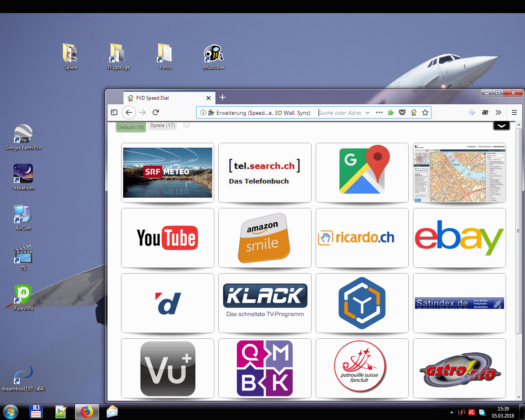Launch PureVPN from the desktop
Image resolution: width=525 pixels, height=420 pixels.
23,298
